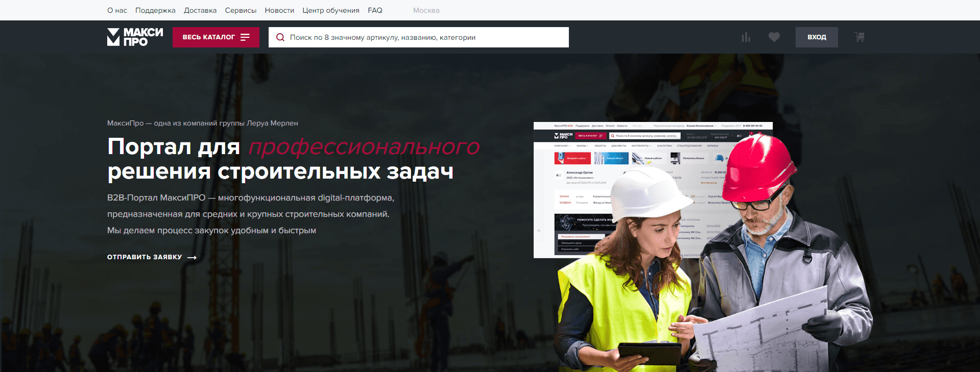Go to Поддержка section
The height and width of the screenshot is (372, 980).
pos(155,10)
